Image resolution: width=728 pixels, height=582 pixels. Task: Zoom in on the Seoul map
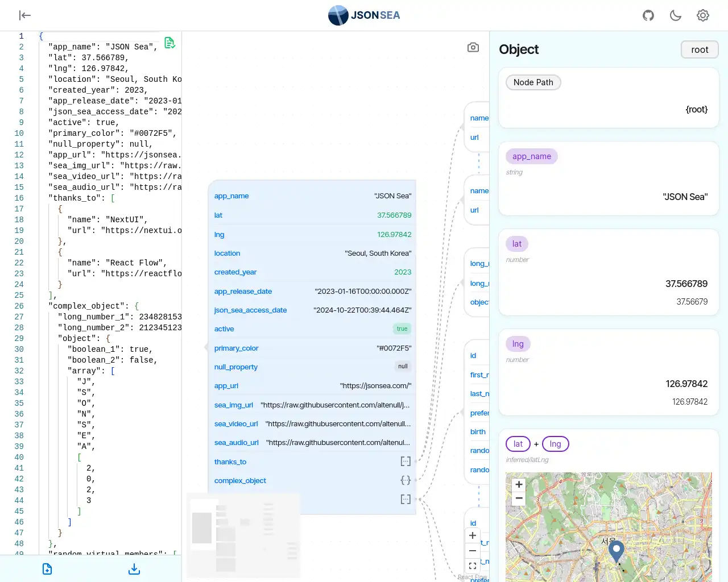point(519,485)
